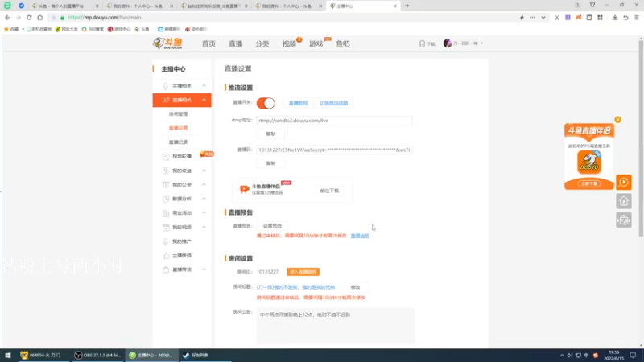Select 直播记录 in the sidebar

[x=178, y=142]
